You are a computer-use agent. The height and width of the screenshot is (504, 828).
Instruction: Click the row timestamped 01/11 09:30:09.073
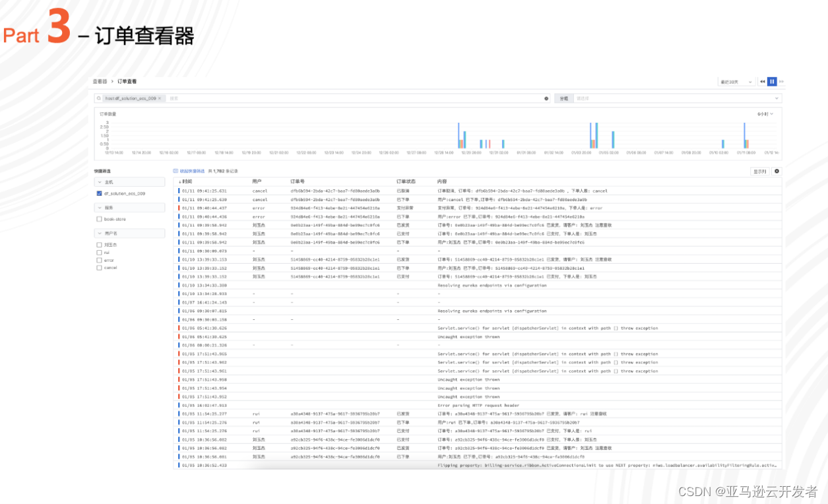click(x=478, y=251)
